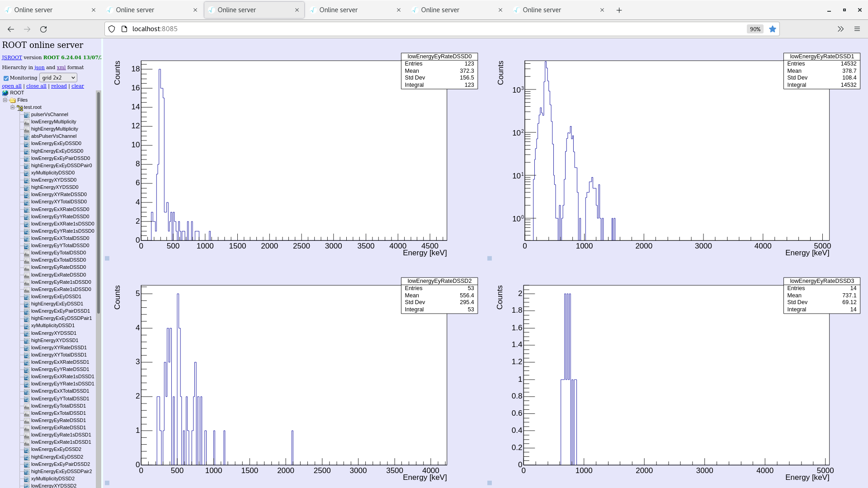Click the extensions overflow chevron icon
Image resolution: width=868 pixels, height=488 pixels.
tap(840, 29)
